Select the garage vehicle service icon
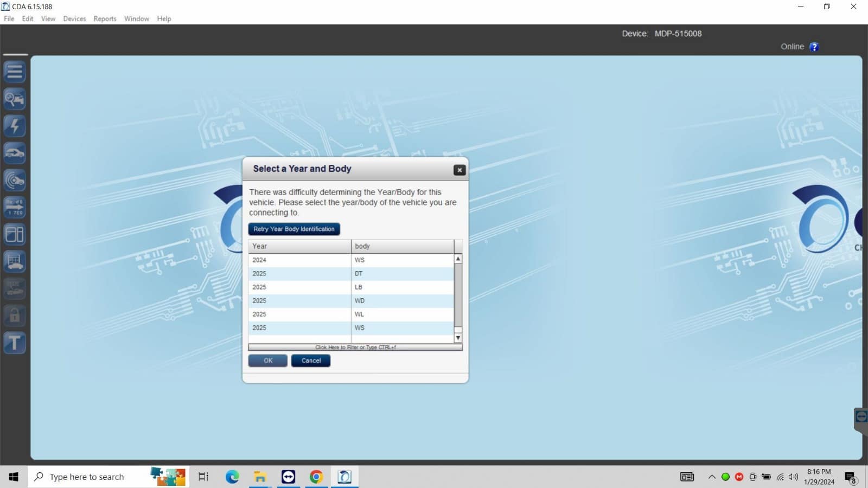868x488 pixels. [15, 261]
